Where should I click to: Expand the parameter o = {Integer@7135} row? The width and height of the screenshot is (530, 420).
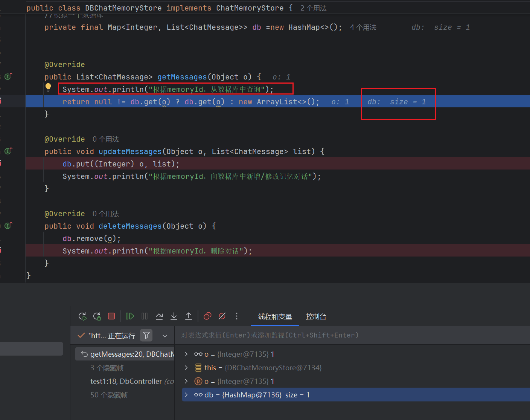coord(186,381)
